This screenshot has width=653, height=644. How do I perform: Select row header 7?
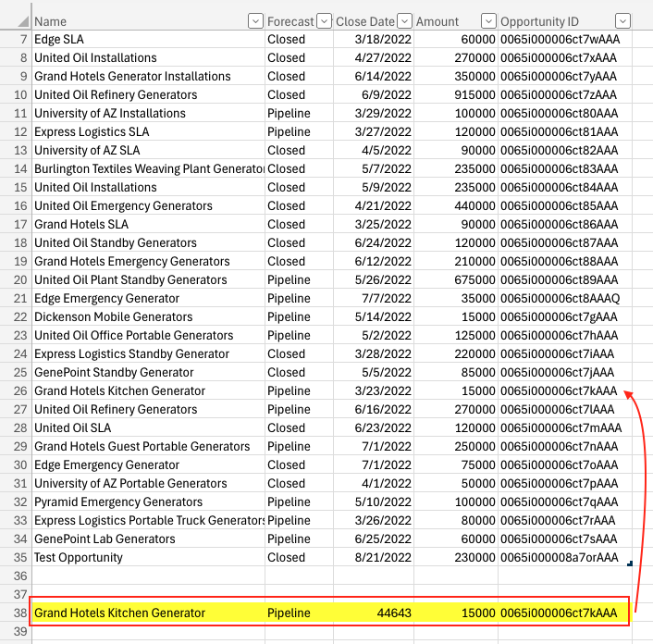pyautogui.click(x=16, y=39)
